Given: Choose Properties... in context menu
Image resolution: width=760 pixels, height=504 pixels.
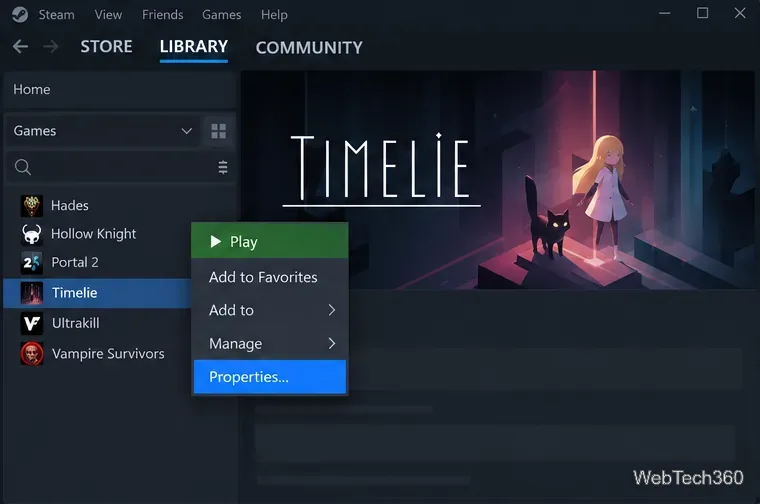Looking at the screenshot, I should click(270, 377).
